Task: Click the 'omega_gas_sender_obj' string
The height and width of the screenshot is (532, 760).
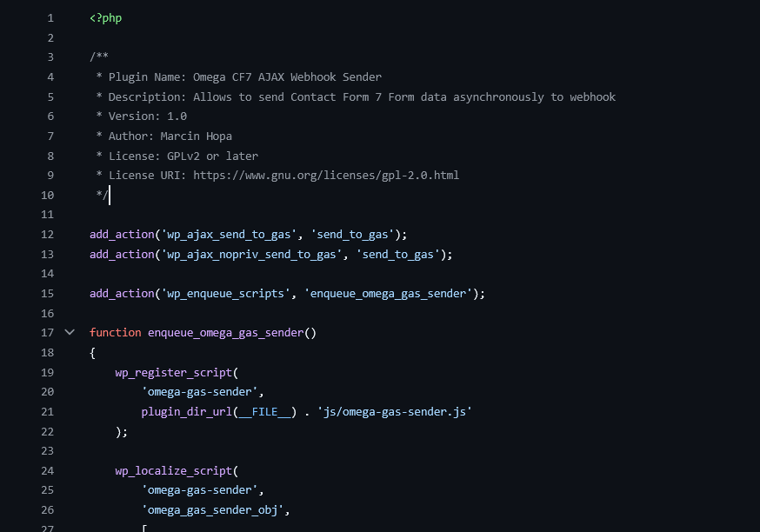Action: tap(211, 509)
